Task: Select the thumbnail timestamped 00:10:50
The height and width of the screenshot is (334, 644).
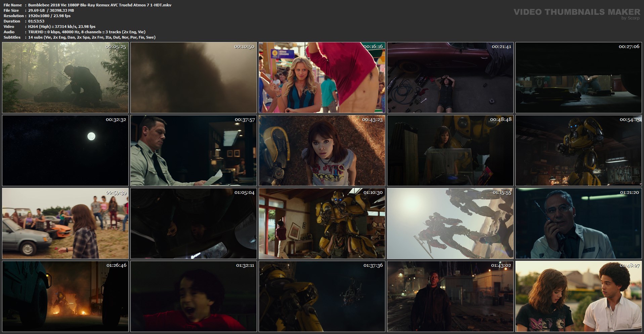Action: [x=194, y=78]
